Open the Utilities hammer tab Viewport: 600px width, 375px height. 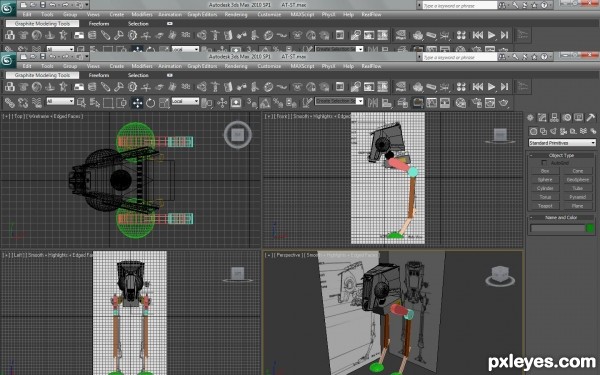tap(590, 117)
